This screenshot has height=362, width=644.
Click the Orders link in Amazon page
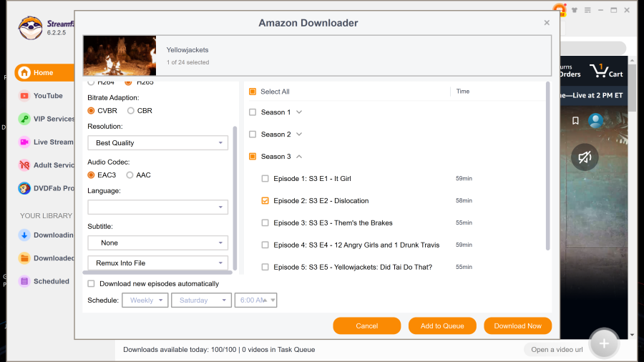tap(570, 74)
